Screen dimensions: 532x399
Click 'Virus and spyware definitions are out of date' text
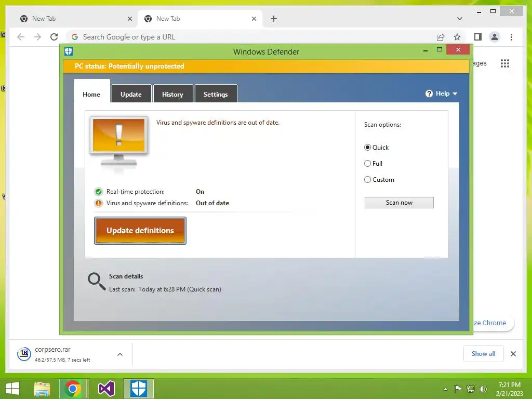[218, 123]
